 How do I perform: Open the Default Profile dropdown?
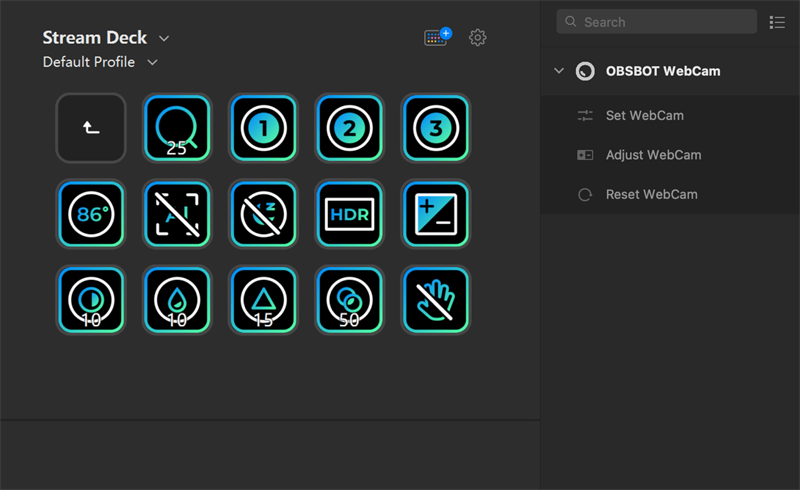click(x=152, y=62)
